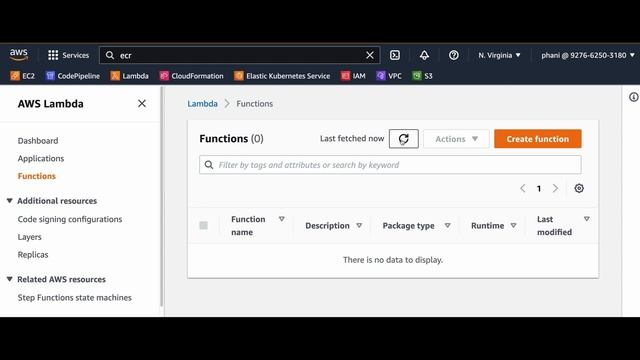Open S3 shortcut in favorites bar
640x360 pixels.
click(x=422, y=76)
